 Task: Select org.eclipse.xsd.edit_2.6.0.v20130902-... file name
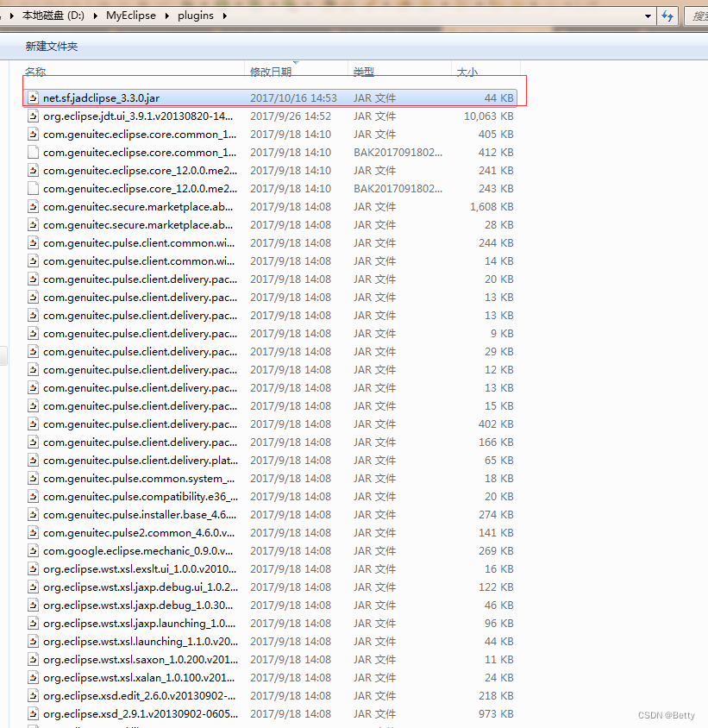click(140, 695)
